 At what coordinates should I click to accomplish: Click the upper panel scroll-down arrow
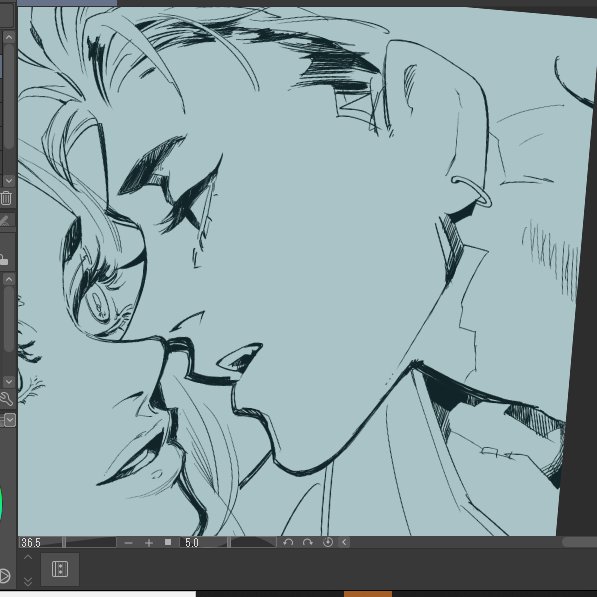pos(9,180)
